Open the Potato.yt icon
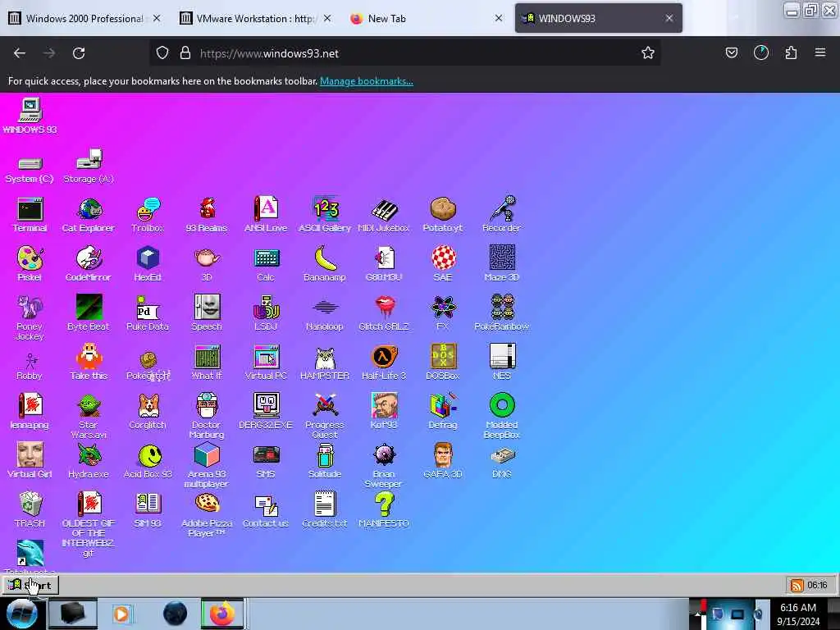 pyautogui.click(x=442, y=214)
